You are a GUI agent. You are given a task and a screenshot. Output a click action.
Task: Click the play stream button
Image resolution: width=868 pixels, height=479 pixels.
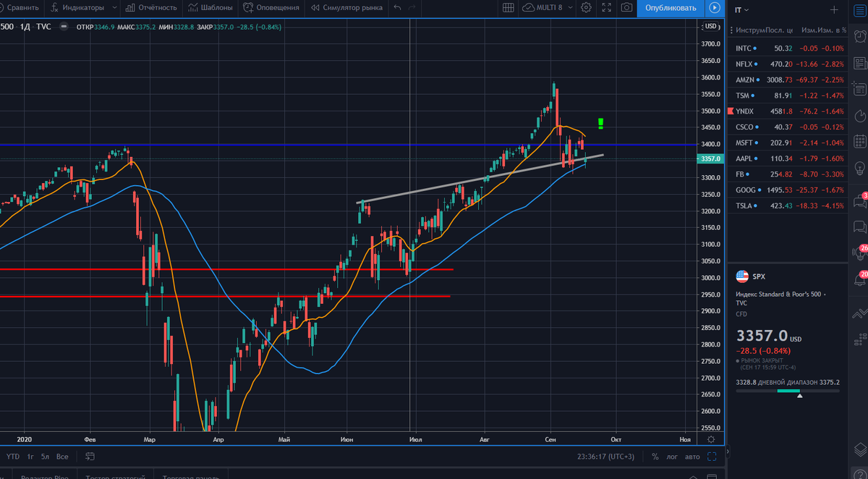715,8
